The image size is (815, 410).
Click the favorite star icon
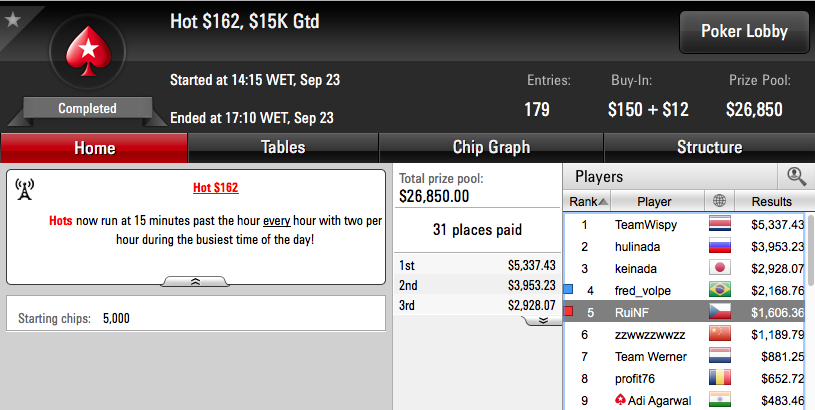click(12, 20)
